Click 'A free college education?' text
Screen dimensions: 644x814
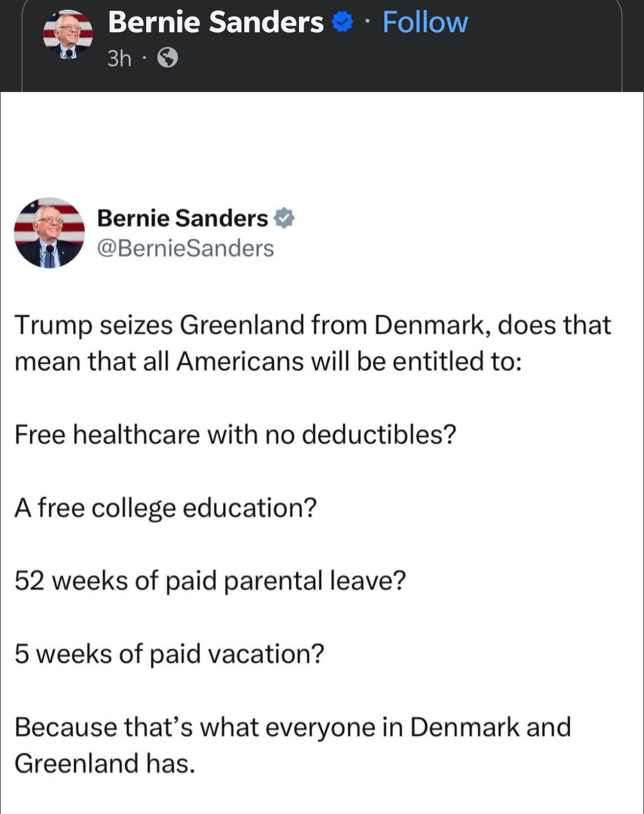pyautogui.click(x=166, y=508)
